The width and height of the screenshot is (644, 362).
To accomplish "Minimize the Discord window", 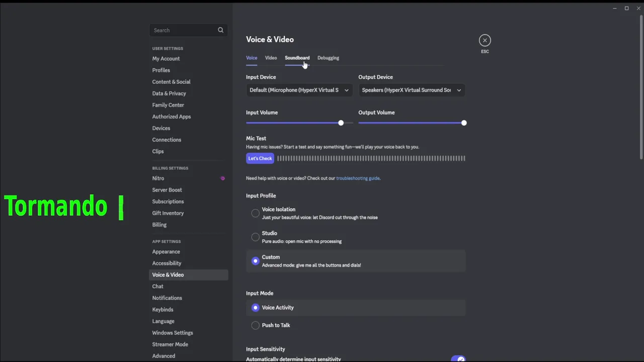I will pyautogui.click(x=614, y=8).
